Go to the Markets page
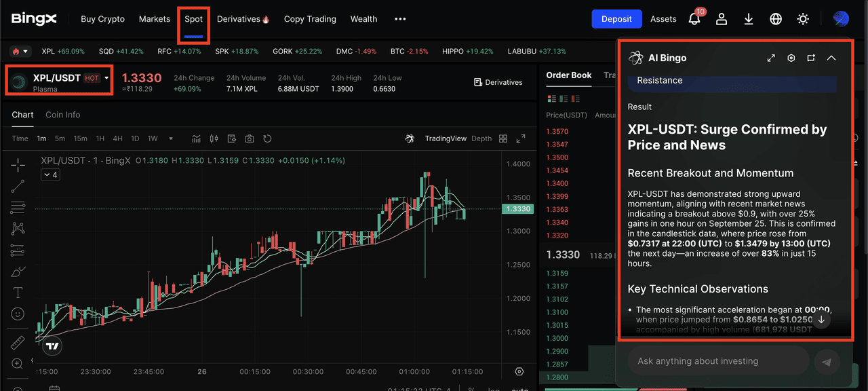 155,19
